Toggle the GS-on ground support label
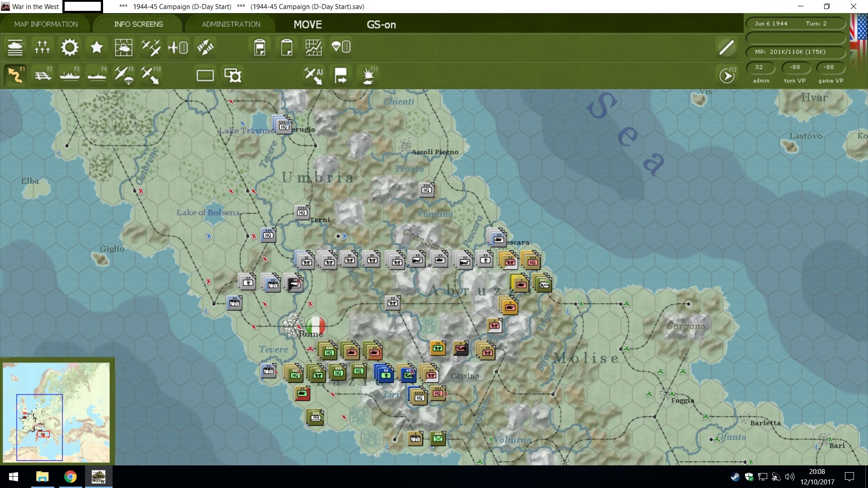The image size is (868, 488). tap(381, 25)
